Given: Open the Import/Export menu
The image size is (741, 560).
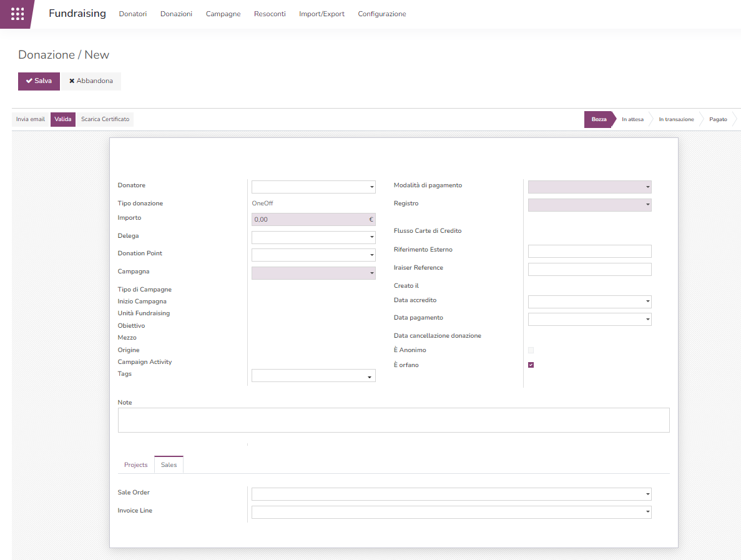Looking at the screenshot, I should 321,14.
